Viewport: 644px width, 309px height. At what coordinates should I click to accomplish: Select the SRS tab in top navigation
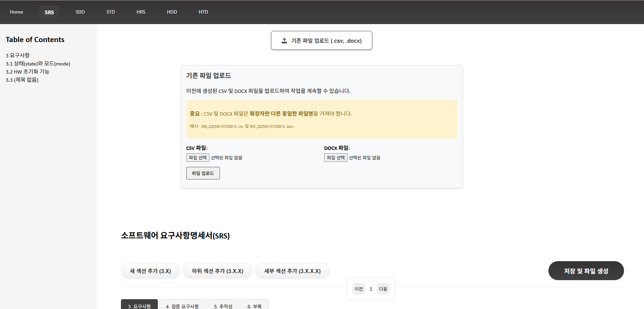tap(49, 12)
